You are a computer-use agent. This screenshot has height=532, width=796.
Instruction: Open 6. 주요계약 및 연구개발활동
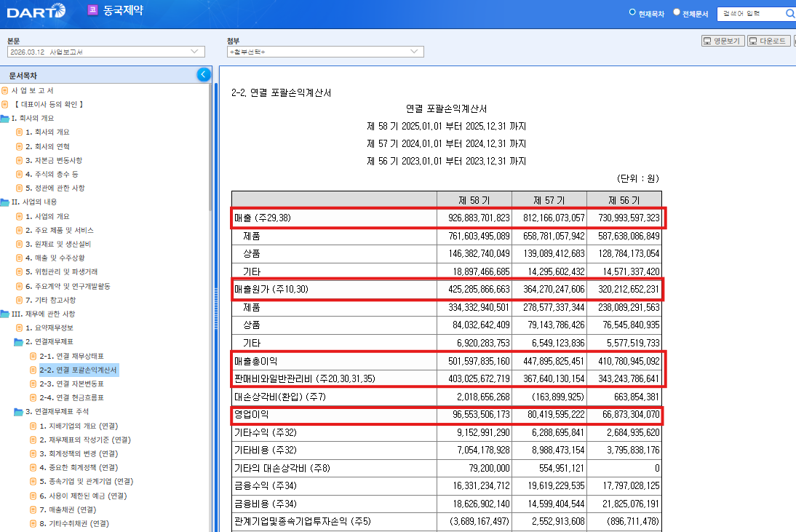point(68,286)
